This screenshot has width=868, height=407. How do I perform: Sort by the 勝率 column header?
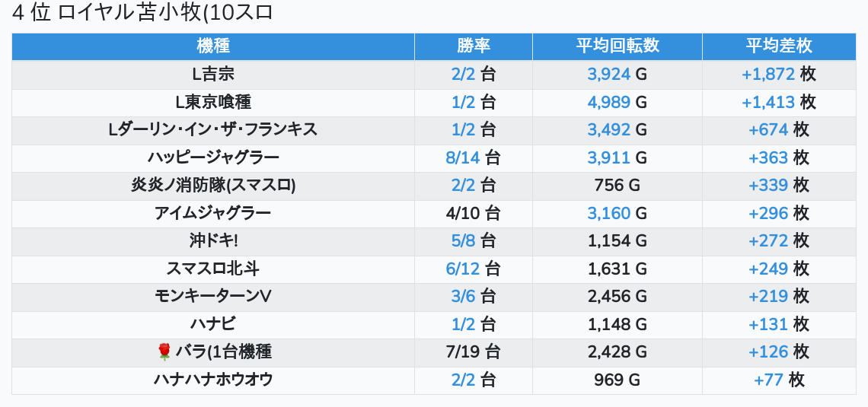(x=474, y=46)
